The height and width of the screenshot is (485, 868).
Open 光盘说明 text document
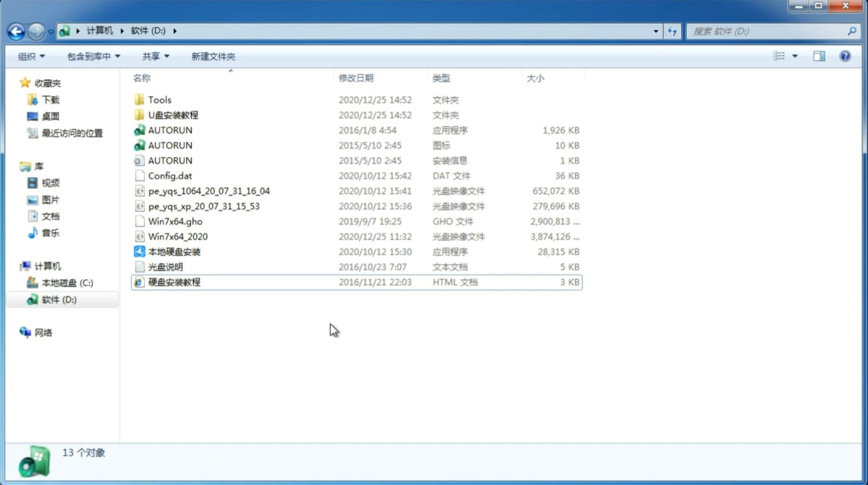point(165,267)
